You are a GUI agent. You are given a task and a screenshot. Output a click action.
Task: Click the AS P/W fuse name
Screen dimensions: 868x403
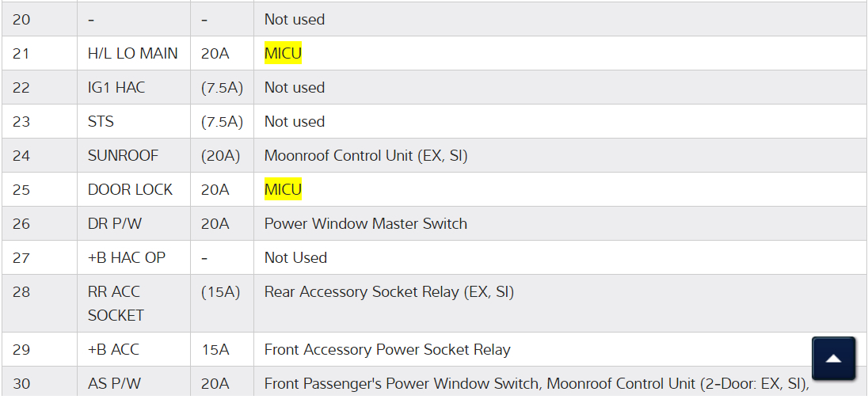[114, 384]
